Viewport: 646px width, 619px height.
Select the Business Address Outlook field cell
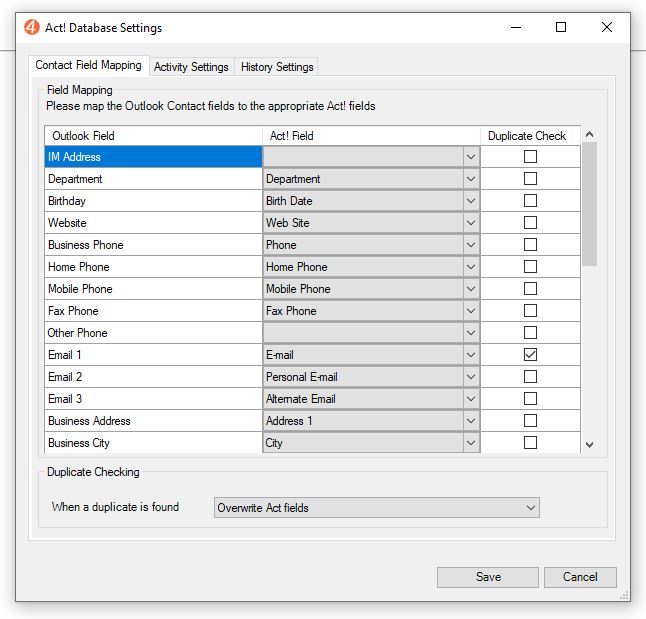coord(153,421)
